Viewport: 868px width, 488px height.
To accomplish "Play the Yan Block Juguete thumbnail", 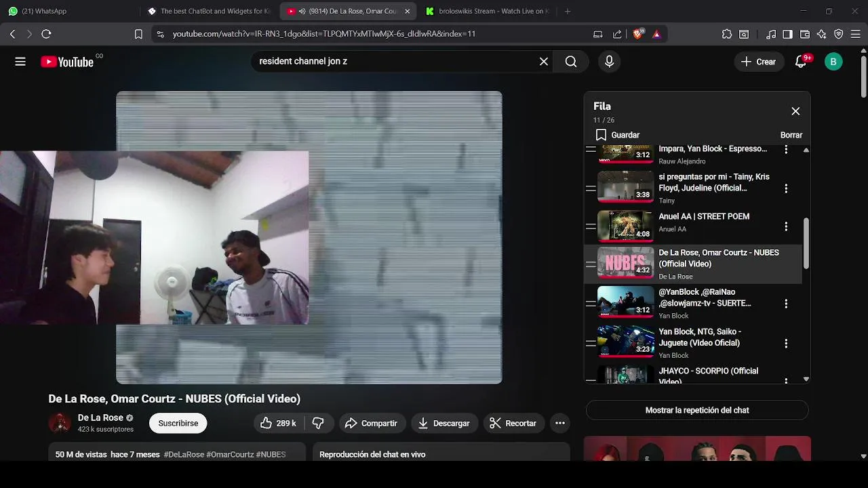I will coord(625,342).
